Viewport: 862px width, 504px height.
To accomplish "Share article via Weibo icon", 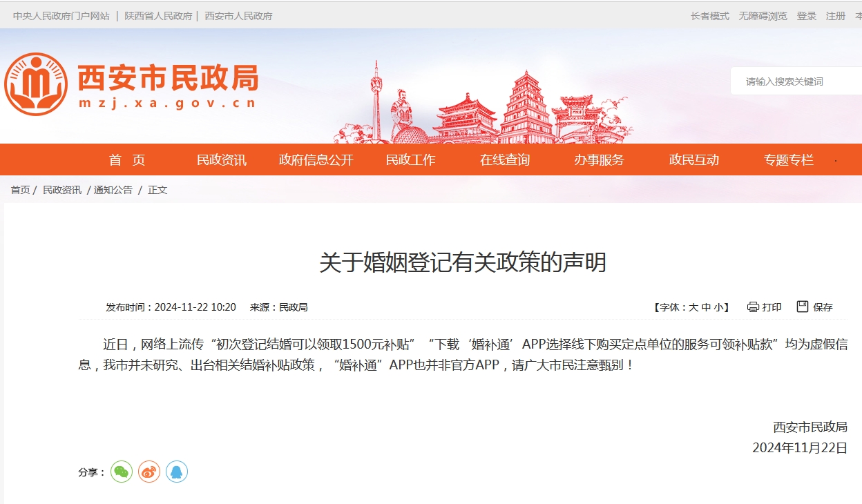I will pos(149,472).
